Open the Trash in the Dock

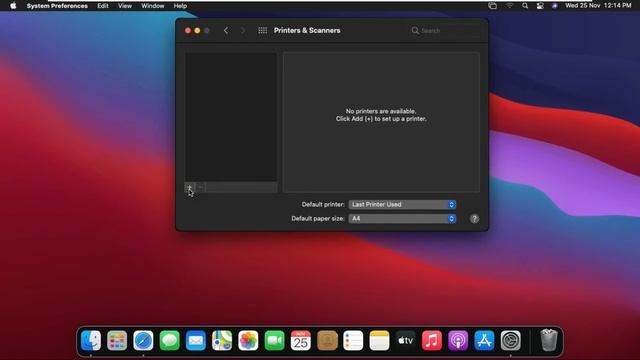[x=549, y=340]
